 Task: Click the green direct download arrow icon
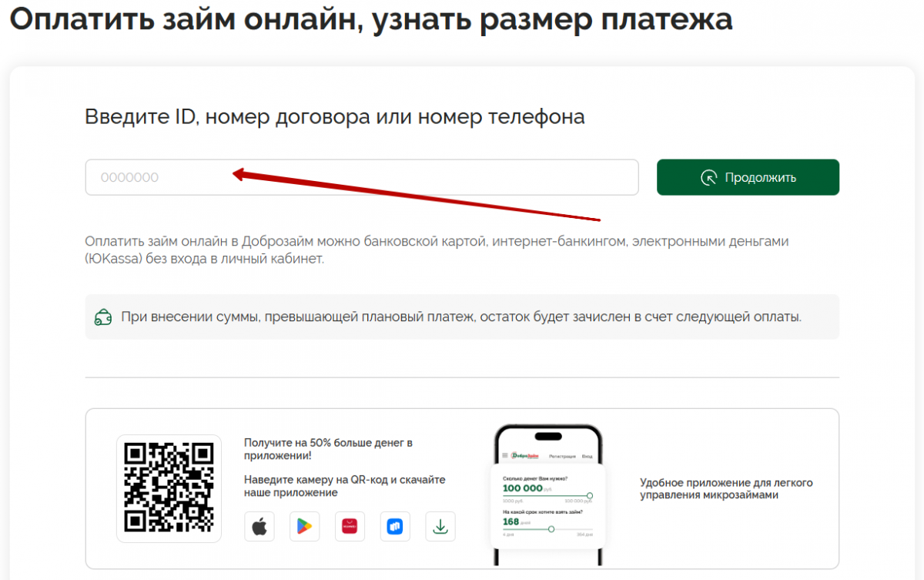(x=440, y=526)
